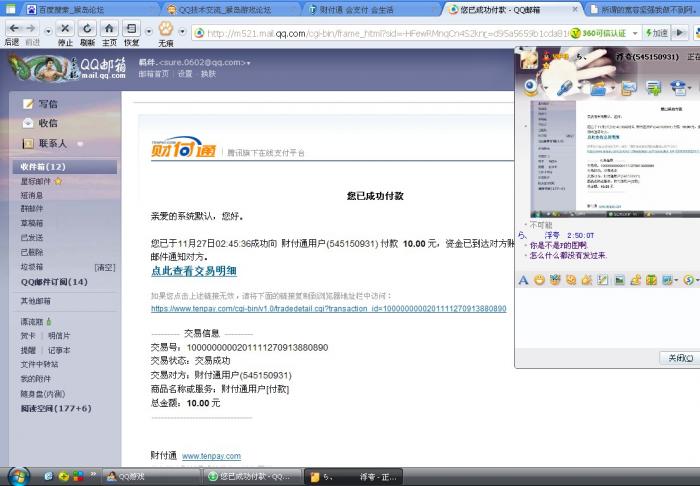Open the 漂流瓶 item in sidebar
This screenshot has height=486, width=700.
point(32,322)
